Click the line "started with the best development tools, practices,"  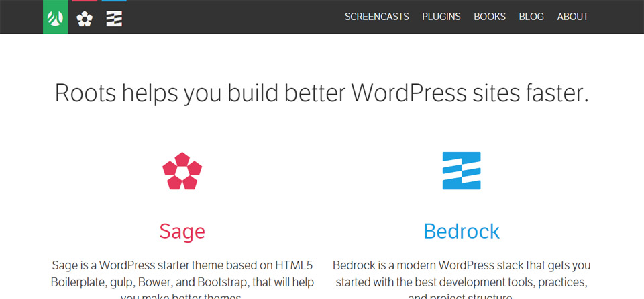coord(462,282)
